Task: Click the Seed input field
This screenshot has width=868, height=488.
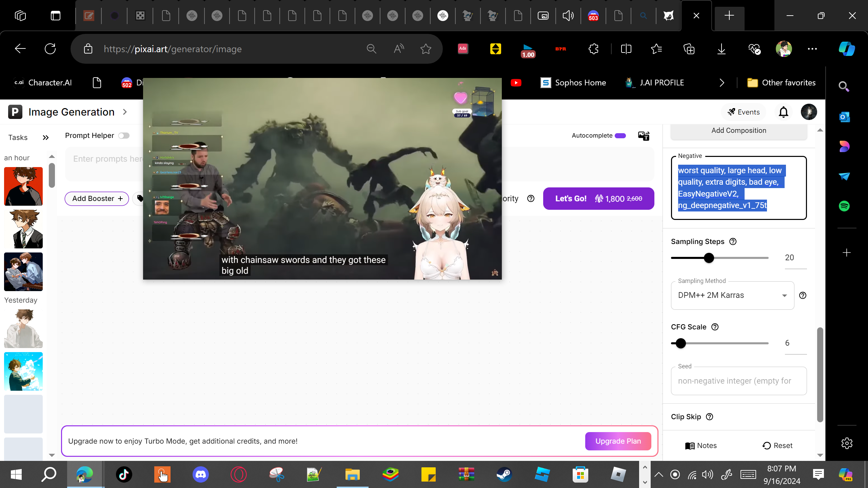Action: [x=739, y=381]
